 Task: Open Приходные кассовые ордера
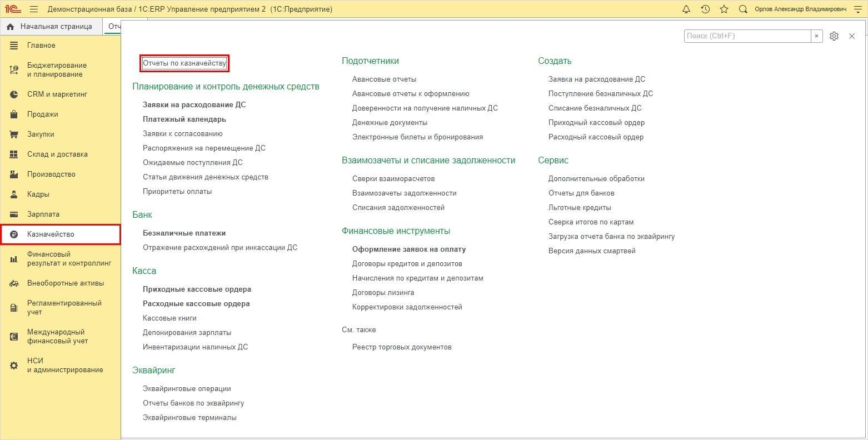[197, 289]
